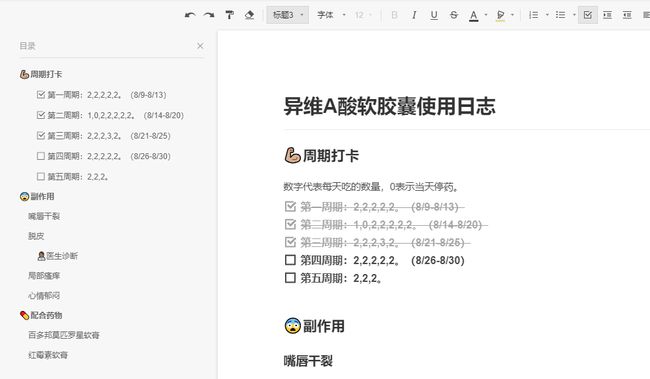Jump to 副作用 in the outline
This screenshot has height=379, width=650.
pos(37,197)
